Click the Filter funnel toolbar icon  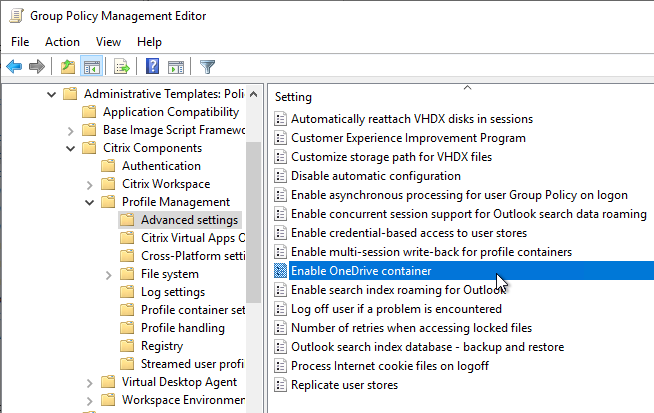207,67
